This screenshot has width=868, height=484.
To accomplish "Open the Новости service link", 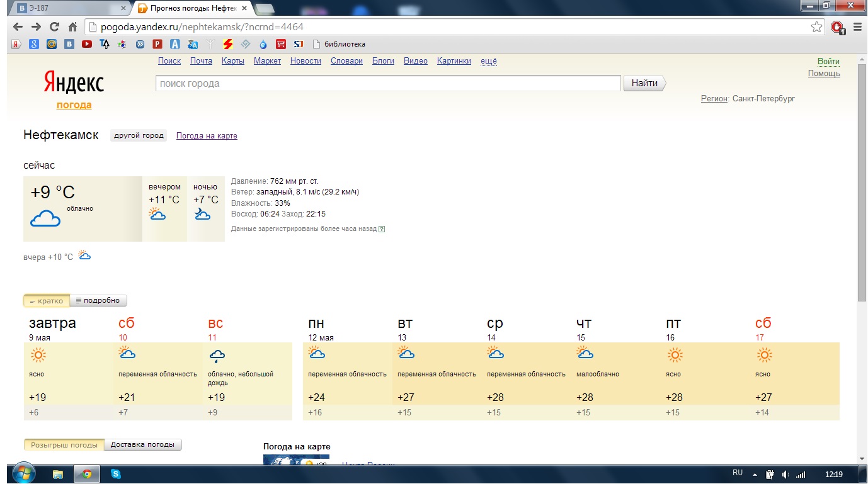I will 306,61.
